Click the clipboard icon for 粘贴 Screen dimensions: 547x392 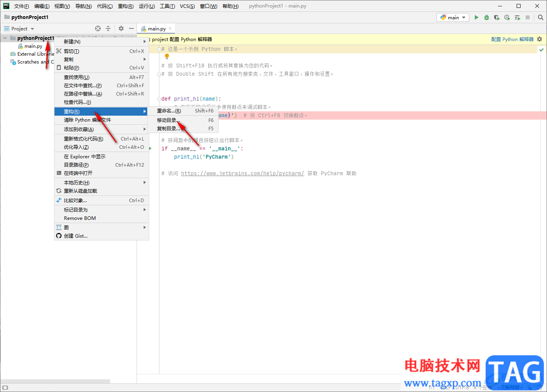(59, 68)
